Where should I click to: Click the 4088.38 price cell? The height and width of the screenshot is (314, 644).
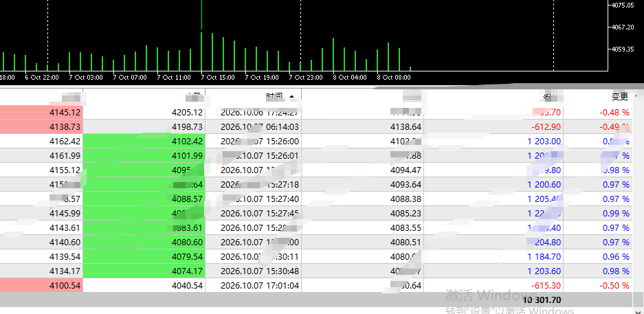tap(406, 199)
